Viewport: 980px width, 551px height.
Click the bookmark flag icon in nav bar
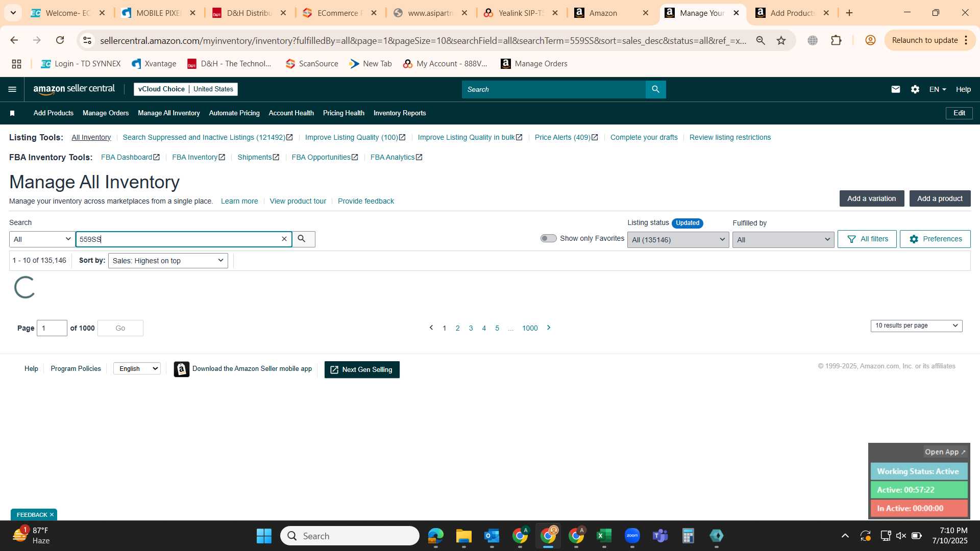click(12, 113)
